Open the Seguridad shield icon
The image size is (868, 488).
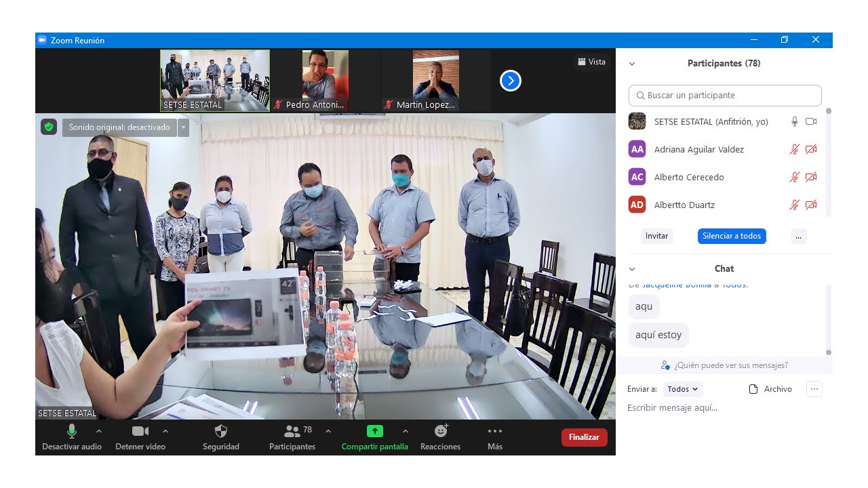(220, 431)
